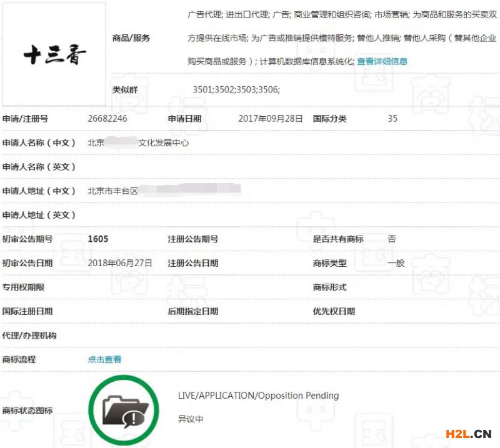Click the 类似群 label

(x=125, y=89)
